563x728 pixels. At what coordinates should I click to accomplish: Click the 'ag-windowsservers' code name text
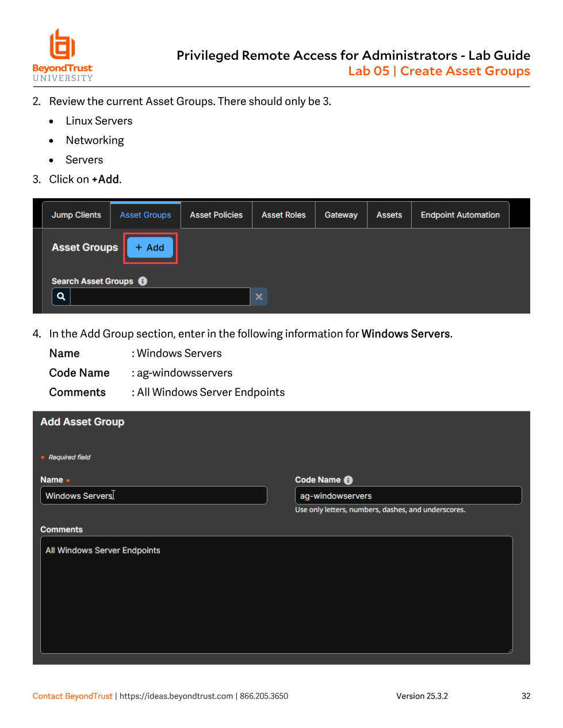click(185, 373)
